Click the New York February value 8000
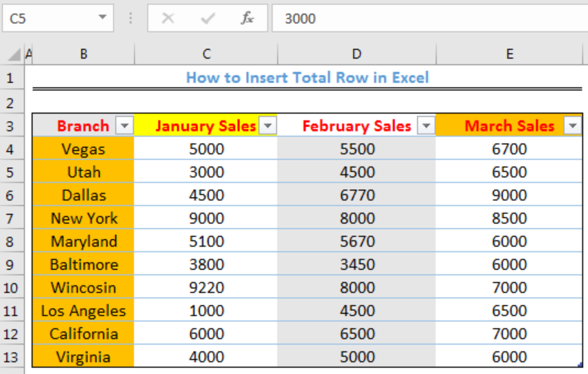Image resolution: width=588 pixels, height=374 pixels. click(x=357, y=218)
